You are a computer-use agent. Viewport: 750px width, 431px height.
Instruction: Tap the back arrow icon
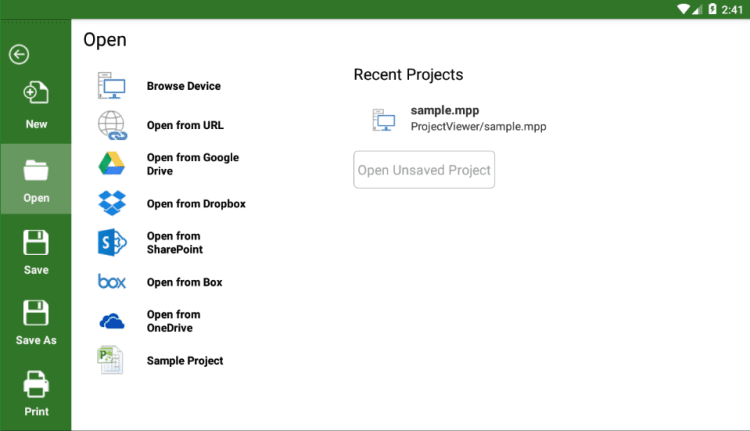click(x=19, y=55)
